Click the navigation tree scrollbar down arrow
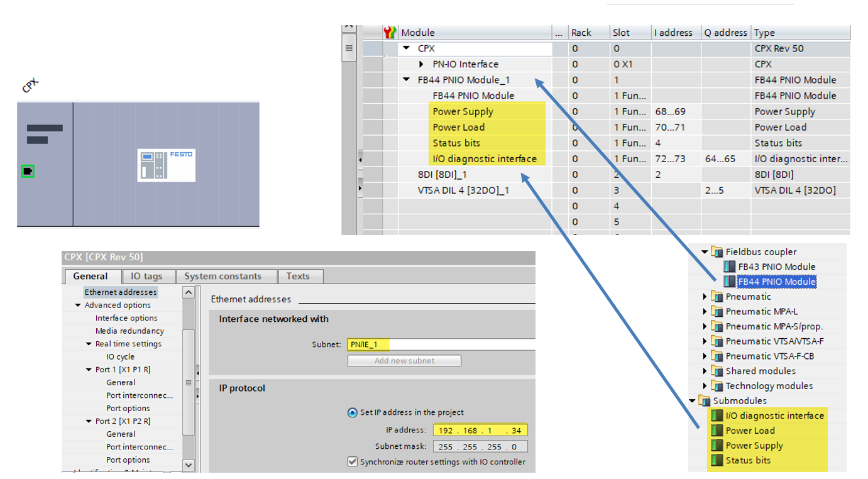 tap(189, 465)
